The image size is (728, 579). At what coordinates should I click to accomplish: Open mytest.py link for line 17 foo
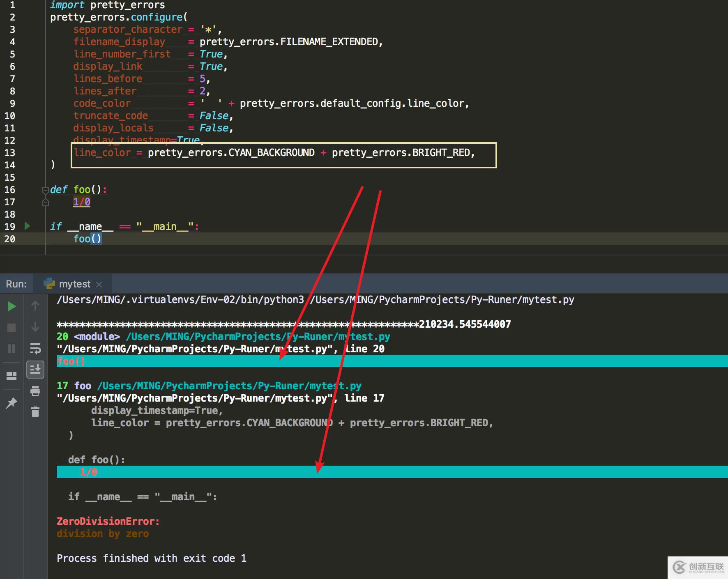click(x=229, y=386)
